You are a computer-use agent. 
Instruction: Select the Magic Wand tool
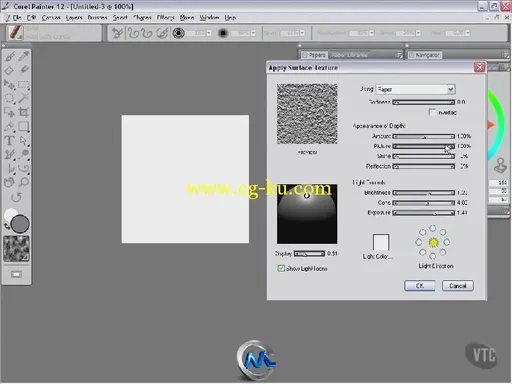point(24,99)
